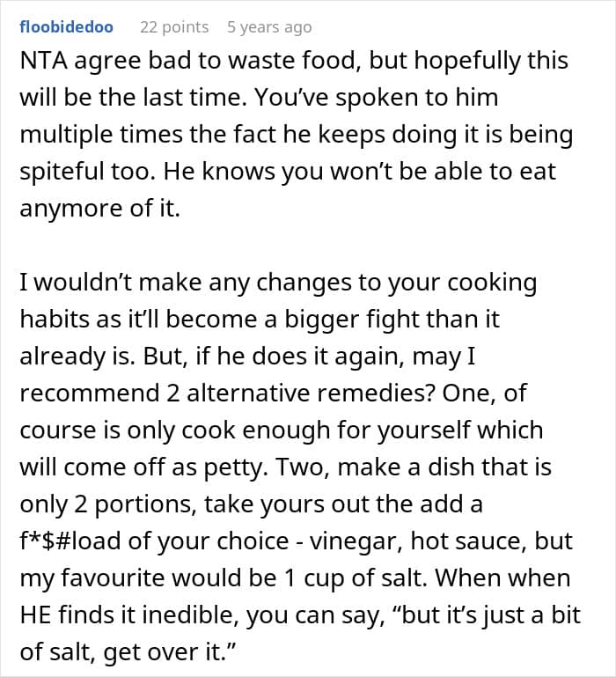
Task: Click the "22 points" score
Action: (174, 27)
